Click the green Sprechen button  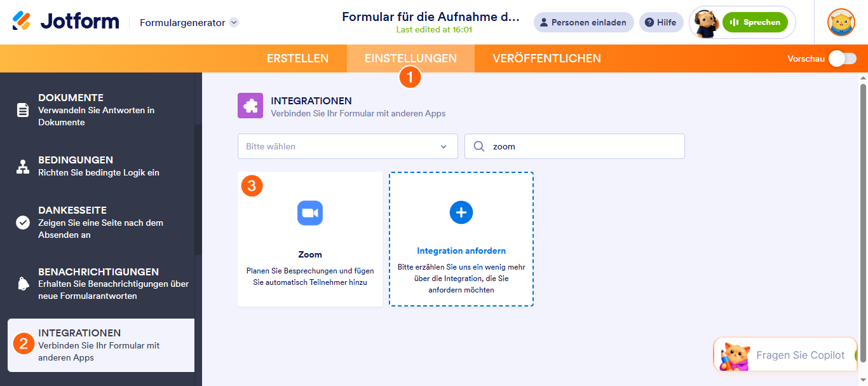[x=755, y=22]
